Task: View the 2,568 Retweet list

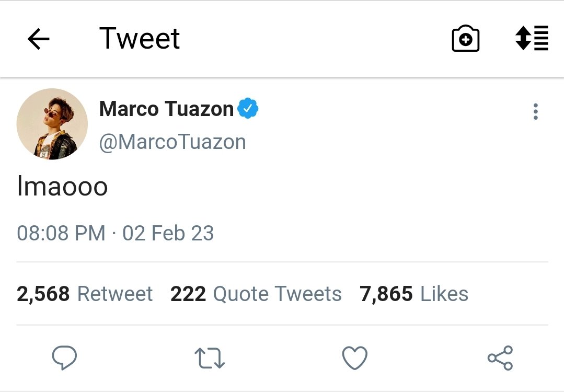Action: (x=85, y=294)
